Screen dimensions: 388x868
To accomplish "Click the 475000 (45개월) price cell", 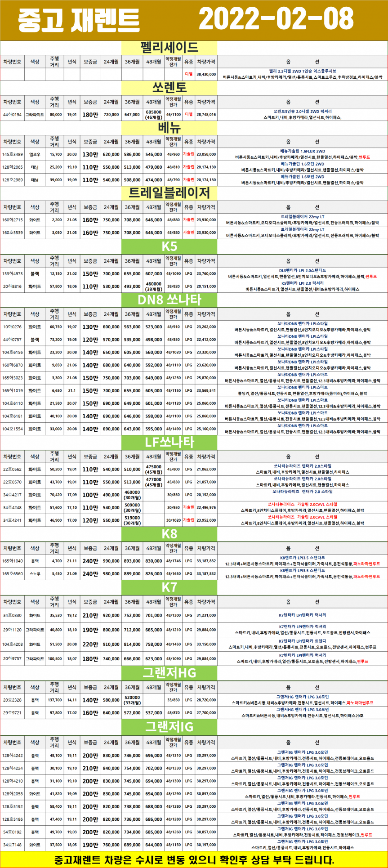I will pos(153,469).
